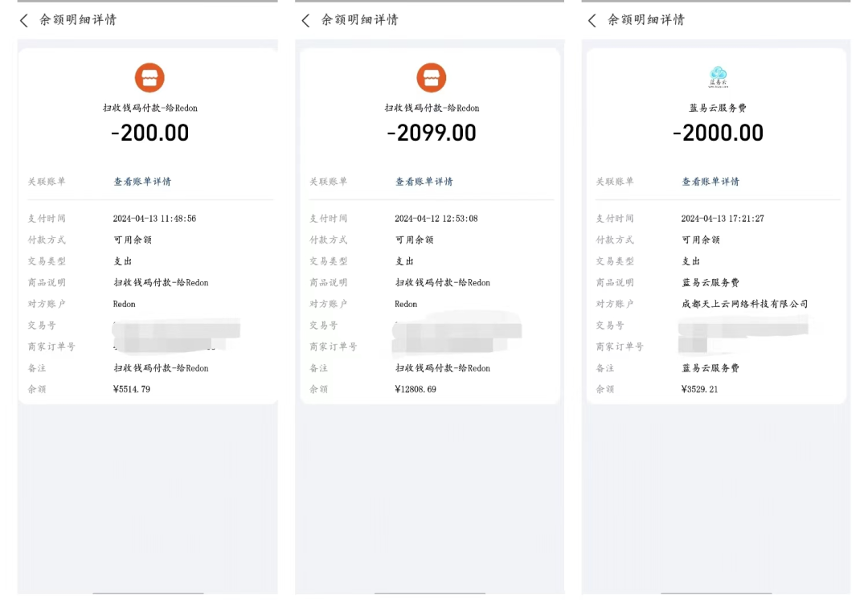Click the back arrow on the middle receipt
The width and height of the screenshot is (868, 611).
(x=305, y=20)
